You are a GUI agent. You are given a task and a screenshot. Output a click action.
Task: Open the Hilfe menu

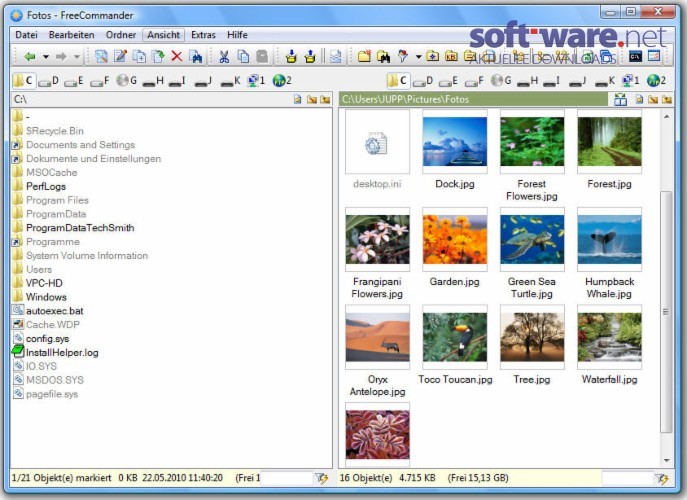(237, 35)
